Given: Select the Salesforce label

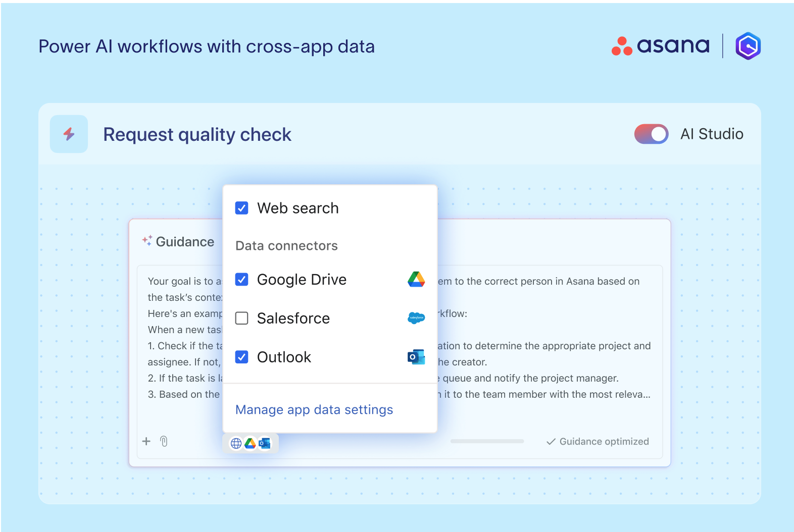Looking at the screenshot, I should [x=293, y=318].
